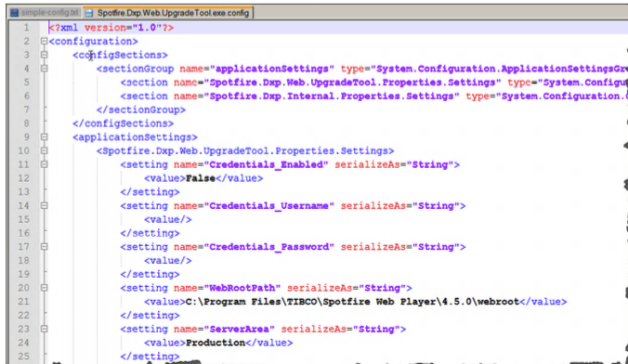Click the False value on line 12

pyautogui.click(x=201, y=178)
